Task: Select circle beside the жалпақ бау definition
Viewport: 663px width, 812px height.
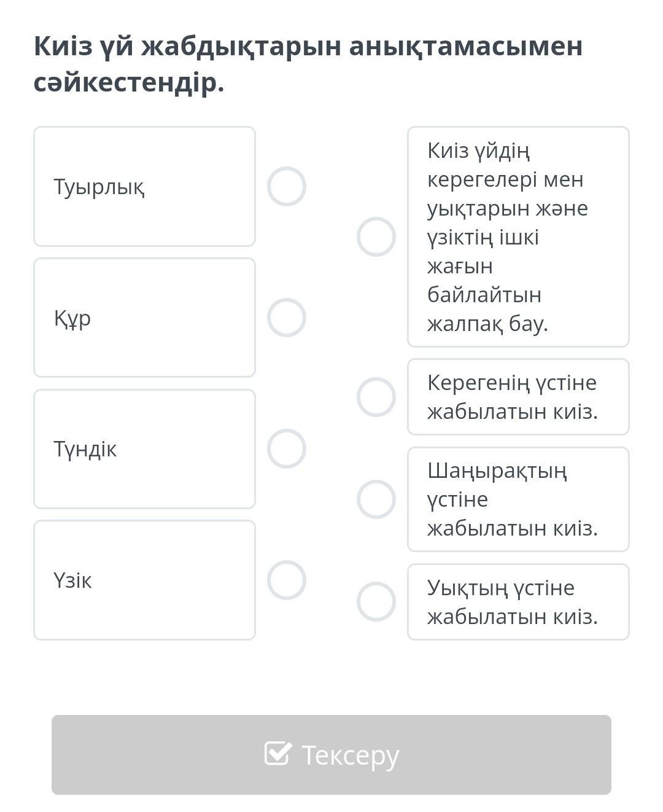Action: pyautogui.click(x=376, y=236)
